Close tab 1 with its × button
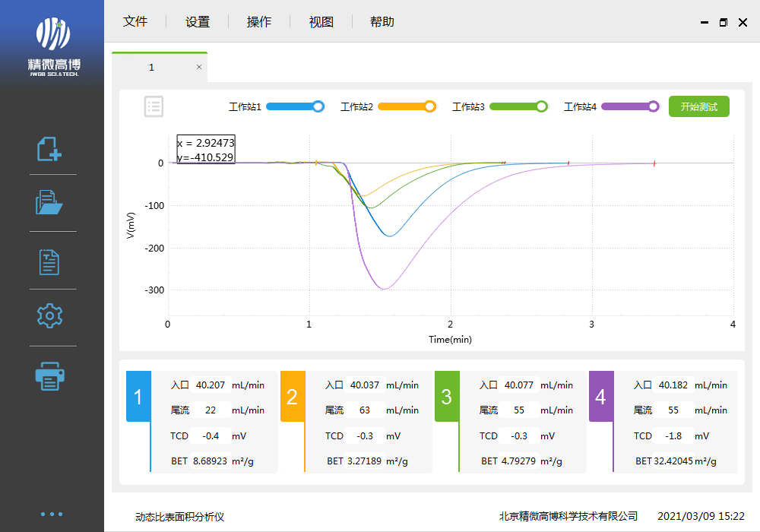 pyautogui.click(x=198, y=67)
